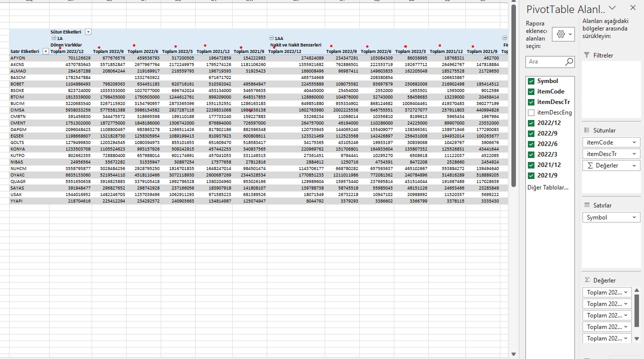Select the AFYON row label cell

coord(19,58)
